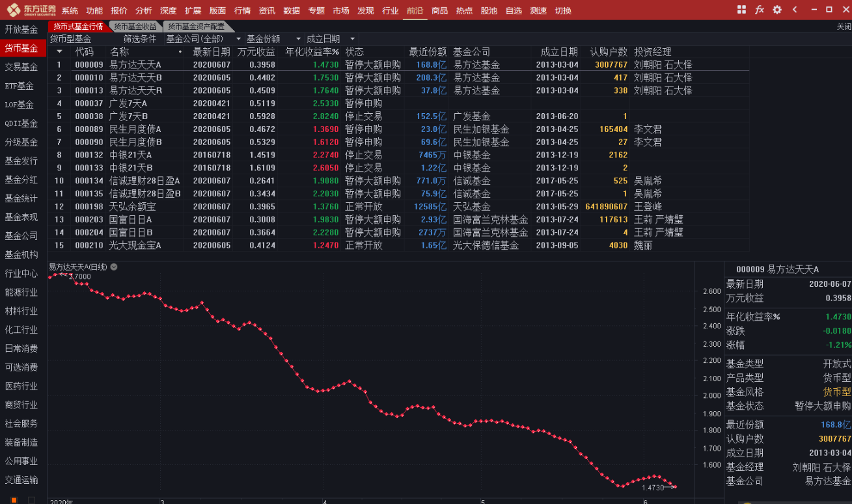Open the 扩展 menu

coord(193,10)
